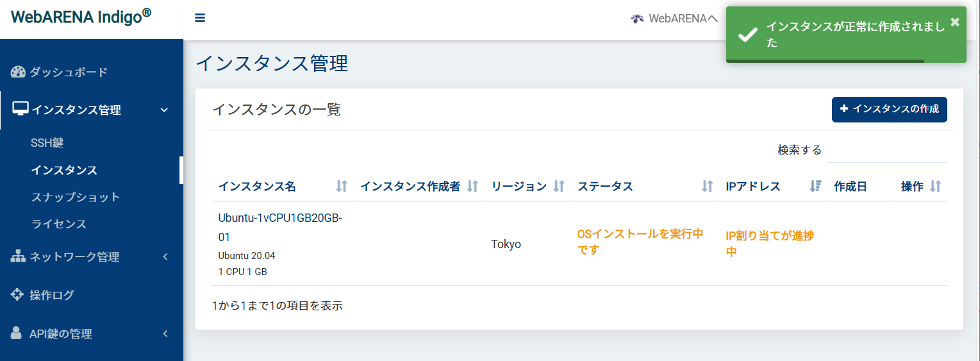Open the ライセンス submenu item
Viewport: 980px width, 361px height.
tap(59, 224)
